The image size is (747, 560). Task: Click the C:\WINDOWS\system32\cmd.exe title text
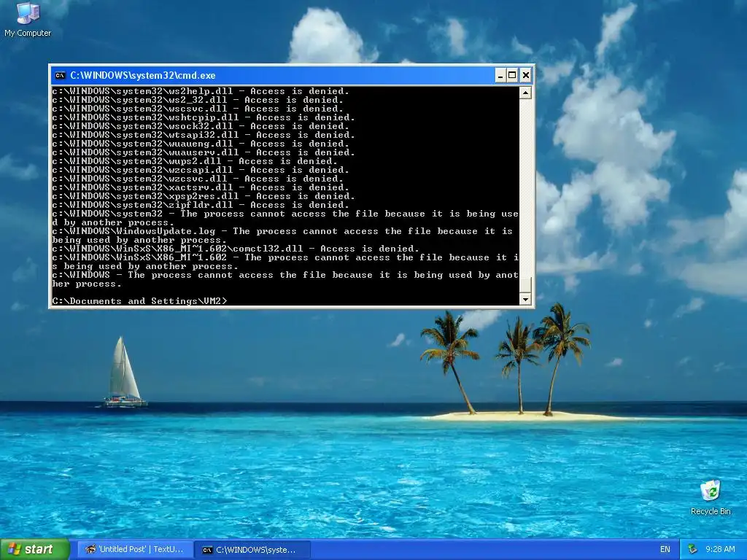pos(143,75)
